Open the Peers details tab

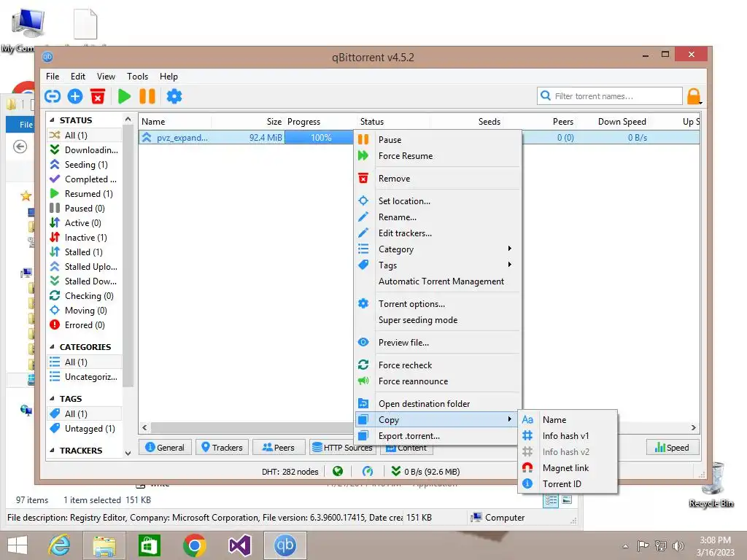(279, 448)
